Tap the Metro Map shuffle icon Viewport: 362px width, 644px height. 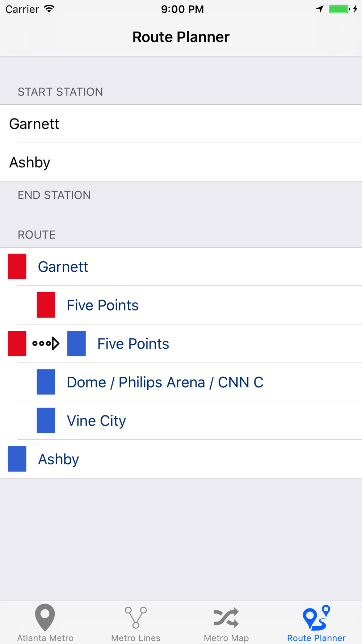point(226,618)
